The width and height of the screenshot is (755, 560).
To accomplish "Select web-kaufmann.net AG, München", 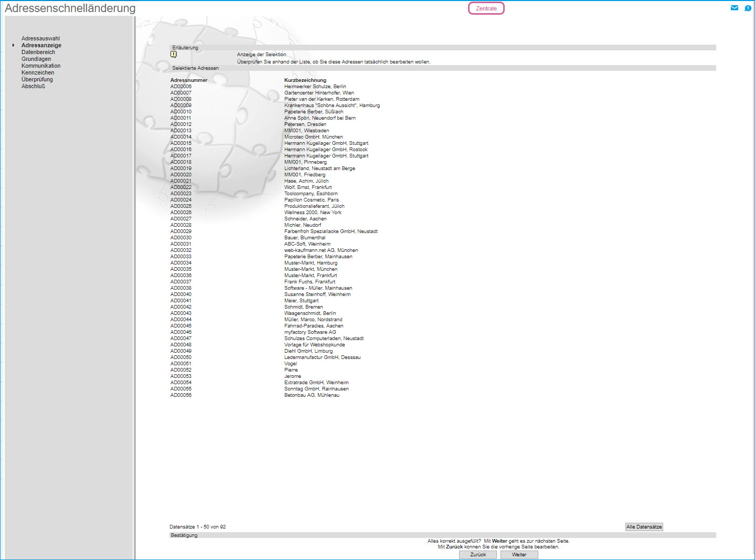I will click(321, 250).
